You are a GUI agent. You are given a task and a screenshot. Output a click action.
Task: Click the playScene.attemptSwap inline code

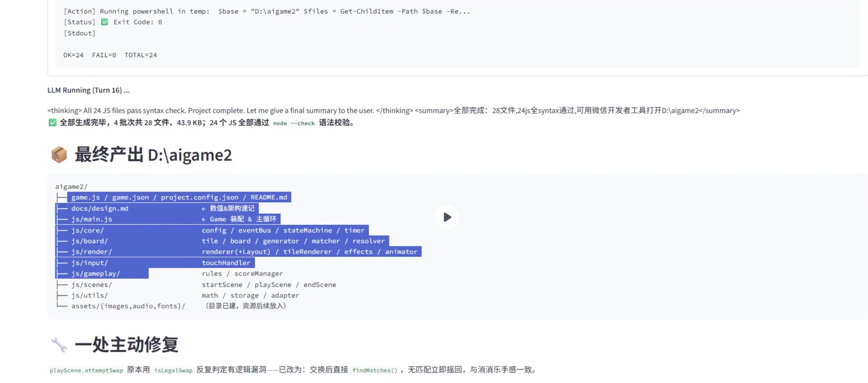pos(86,370)
